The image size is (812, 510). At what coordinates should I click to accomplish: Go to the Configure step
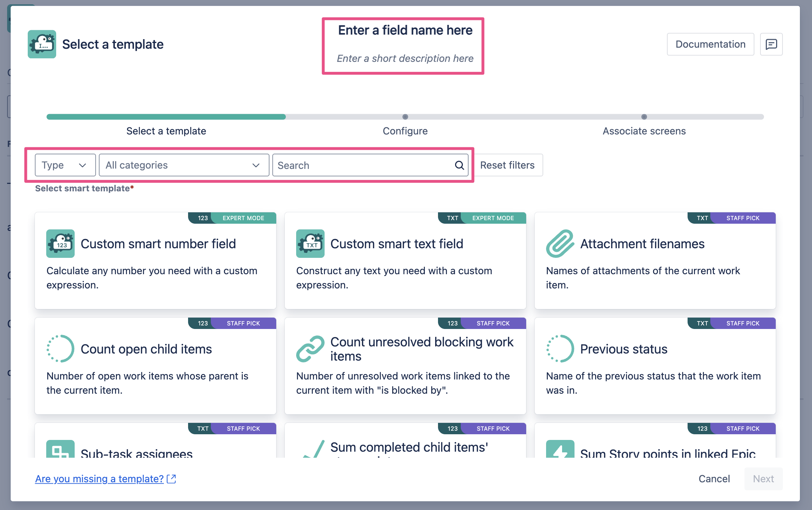pos(405,131)
